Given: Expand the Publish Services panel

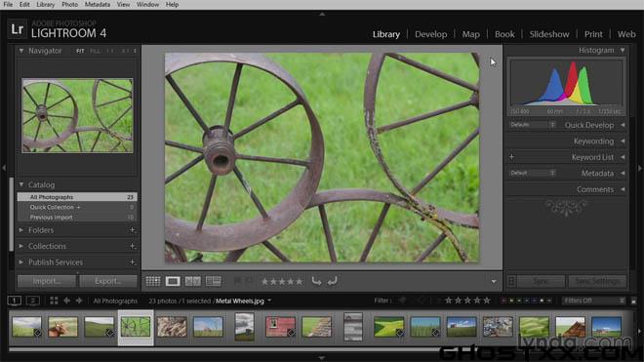Looking at the screenshot, I should (x=20, y=262).
